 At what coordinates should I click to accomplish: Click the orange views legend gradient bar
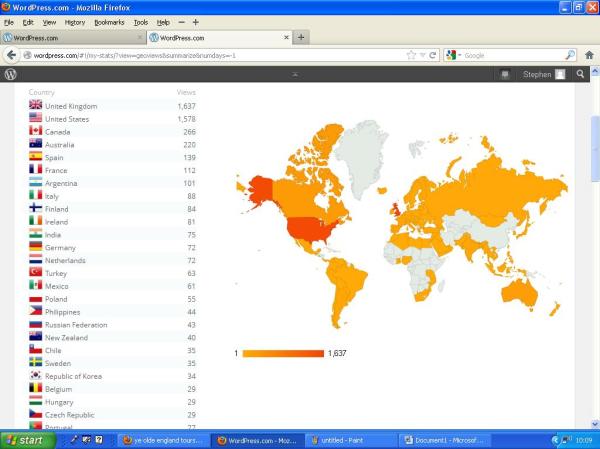[283, 353]
